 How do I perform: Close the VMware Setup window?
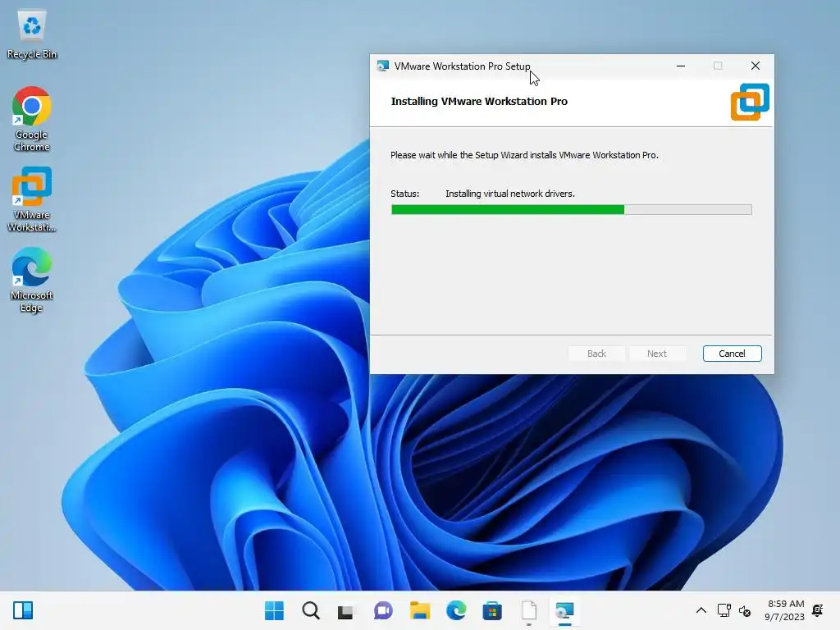tap(756, 66)
